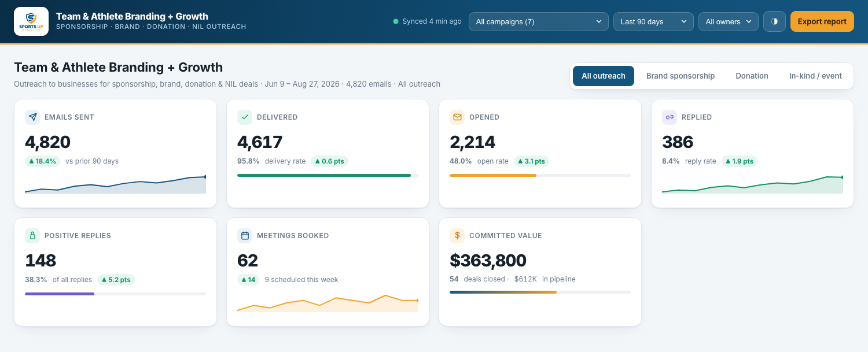Click the 38.3% of all replies text
Screen dimensions: 868x352
(x=58, y=280)
